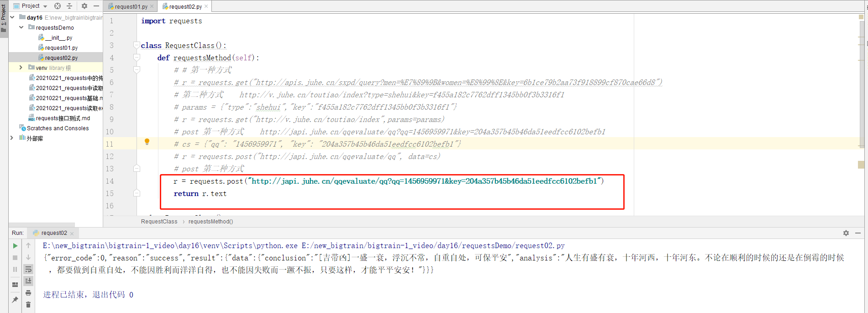The image size is (868, 313).
Task: Fold the class RequestClass block
Action: (137, 45)
